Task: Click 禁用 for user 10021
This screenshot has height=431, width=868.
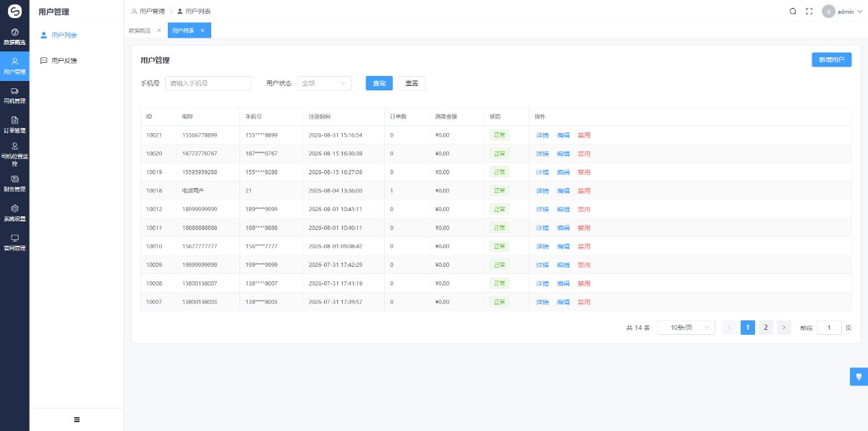Action: pos(584,135)
